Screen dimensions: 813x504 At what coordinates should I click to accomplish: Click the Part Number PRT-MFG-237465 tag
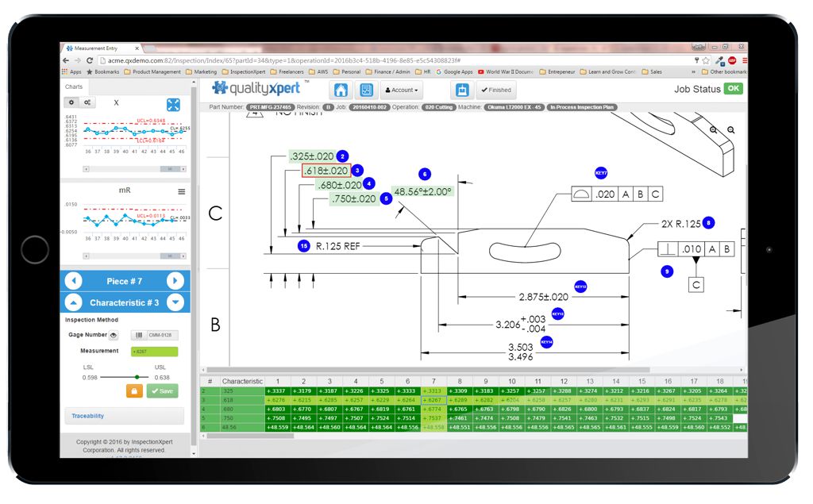point(270,107)
